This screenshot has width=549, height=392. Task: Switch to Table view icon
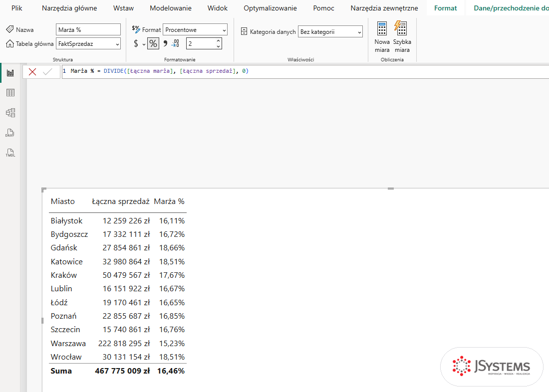[10, 92]
